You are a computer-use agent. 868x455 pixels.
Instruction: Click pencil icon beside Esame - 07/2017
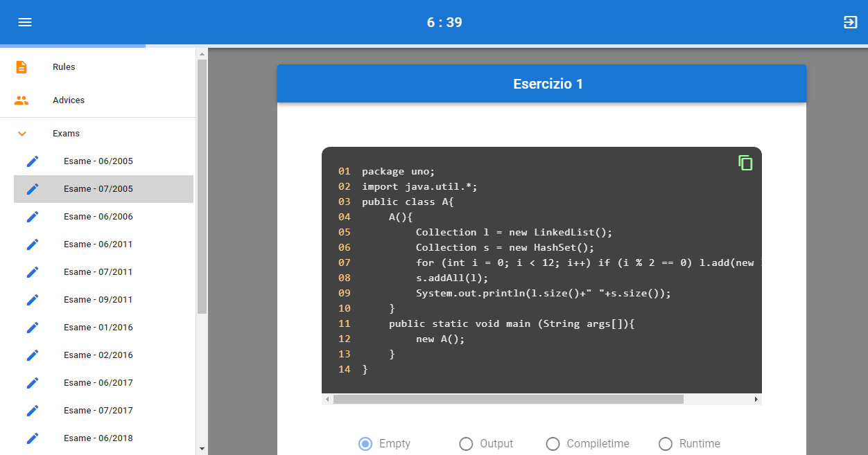pos(33,411)
